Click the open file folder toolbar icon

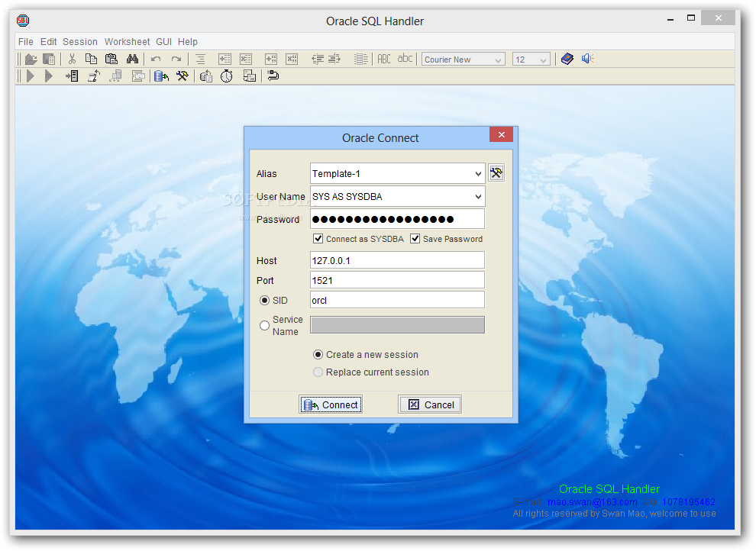tap(31, 60)
